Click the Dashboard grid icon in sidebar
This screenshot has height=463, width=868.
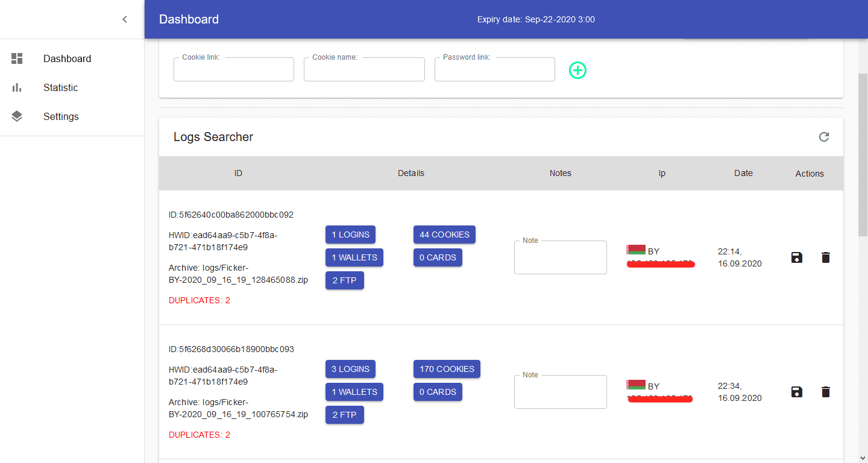(x=17, y=58)
